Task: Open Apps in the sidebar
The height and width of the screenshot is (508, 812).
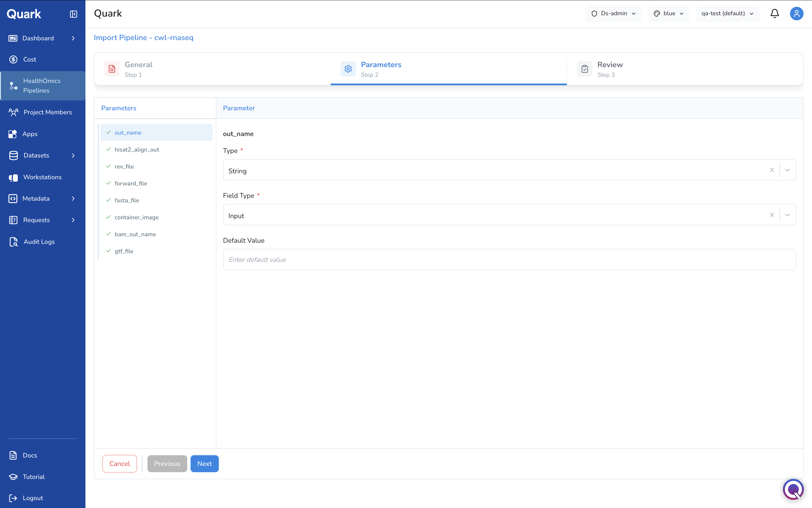Action: [43, 134]
